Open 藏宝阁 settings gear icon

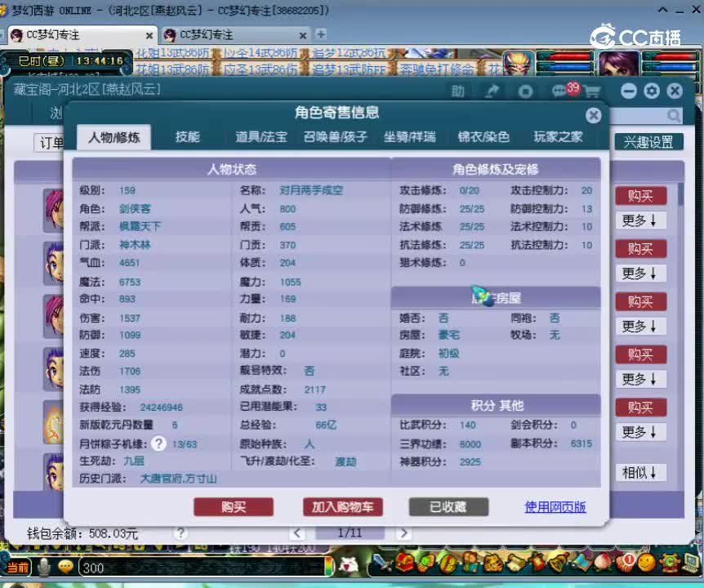pos(652,91)
